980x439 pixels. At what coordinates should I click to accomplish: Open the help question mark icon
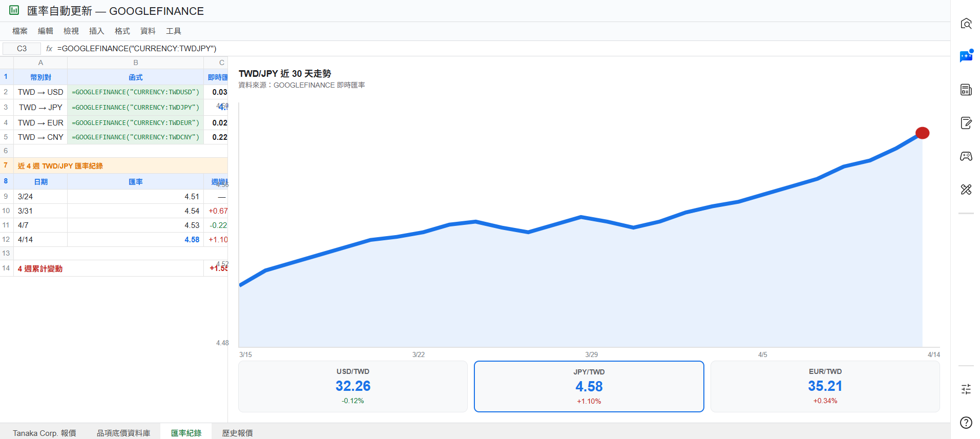966,423
